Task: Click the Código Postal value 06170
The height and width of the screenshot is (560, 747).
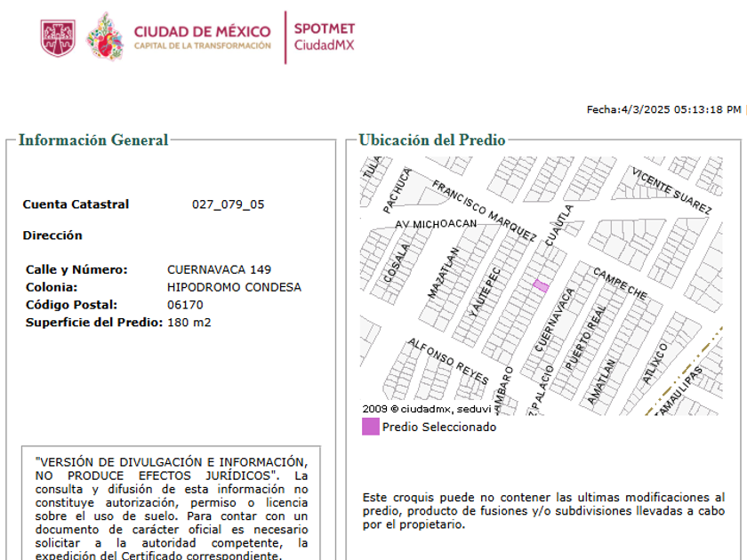Action: 185,305
